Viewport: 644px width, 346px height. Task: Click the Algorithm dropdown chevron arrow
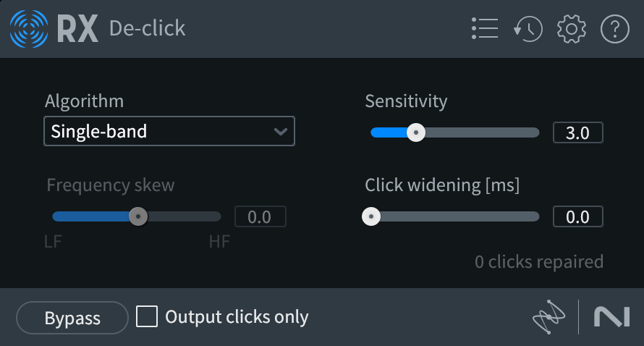coord(280,132)
